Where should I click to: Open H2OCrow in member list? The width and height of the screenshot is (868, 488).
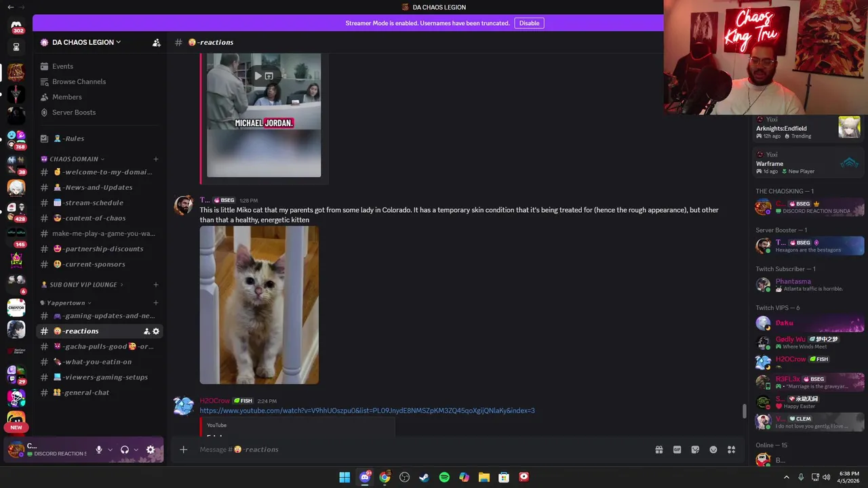(x=810, y=363)
